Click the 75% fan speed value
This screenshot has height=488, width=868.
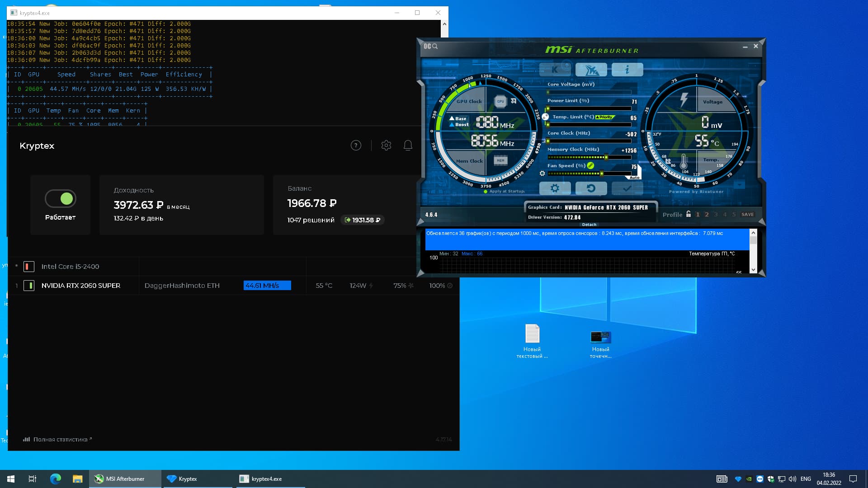coord(400,286)
